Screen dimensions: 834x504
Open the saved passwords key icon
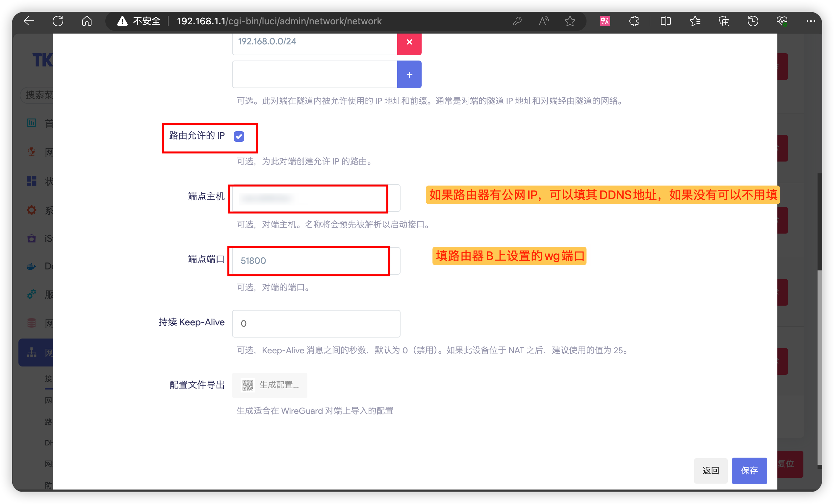point(517,21)
